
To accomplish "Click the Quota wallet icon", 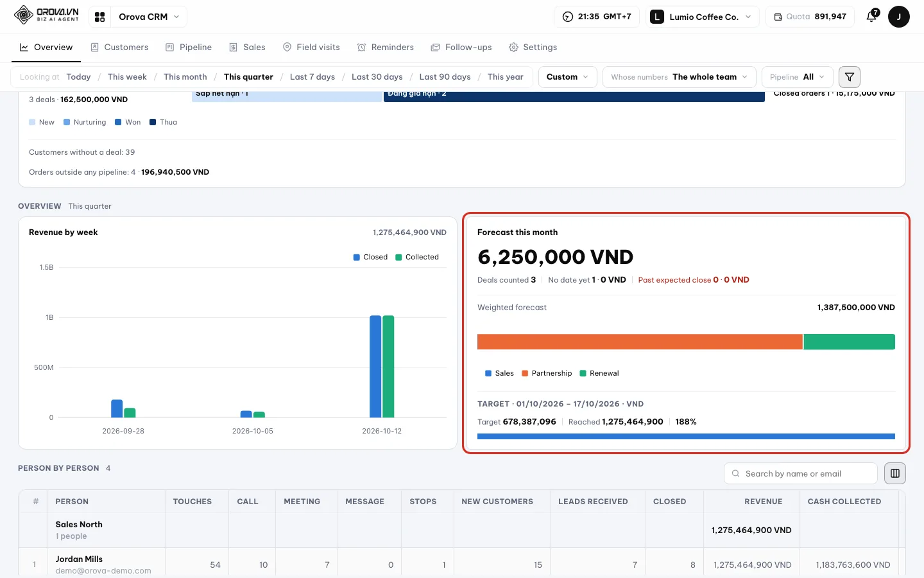I will pos(778,17).
